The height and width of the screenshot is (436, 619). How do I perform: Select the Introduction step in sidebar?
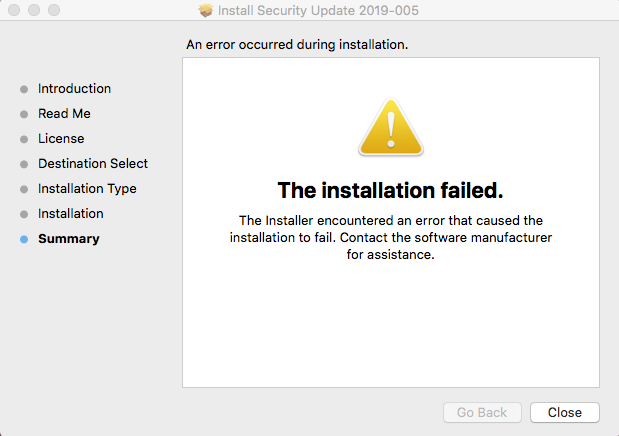[x=74, y=89]
